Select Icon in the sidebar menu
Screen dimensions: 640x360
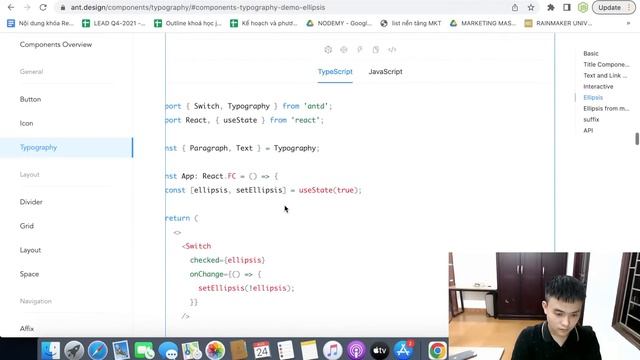click(67, 123)
